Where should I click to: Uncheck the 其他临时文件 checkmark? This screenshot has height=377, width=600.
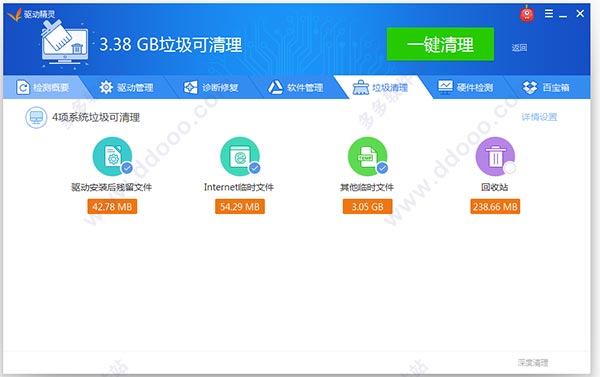click(x=382, y=168)
